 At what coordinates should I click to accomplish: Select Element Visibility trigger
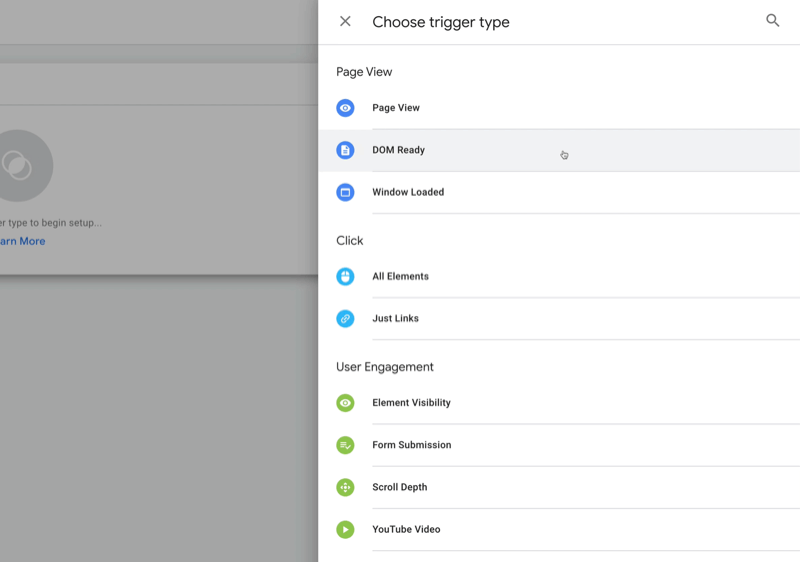pyautogui.click(x=411, y=403)
